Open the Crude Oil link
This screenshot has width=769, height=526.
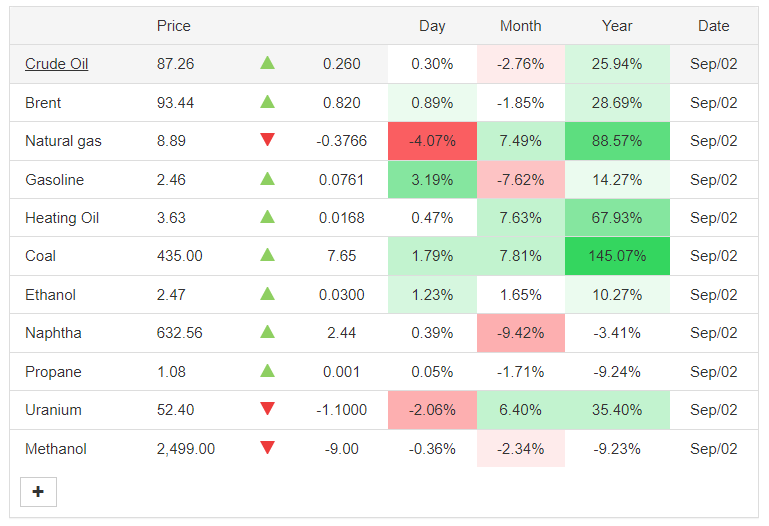click(56, 64)
